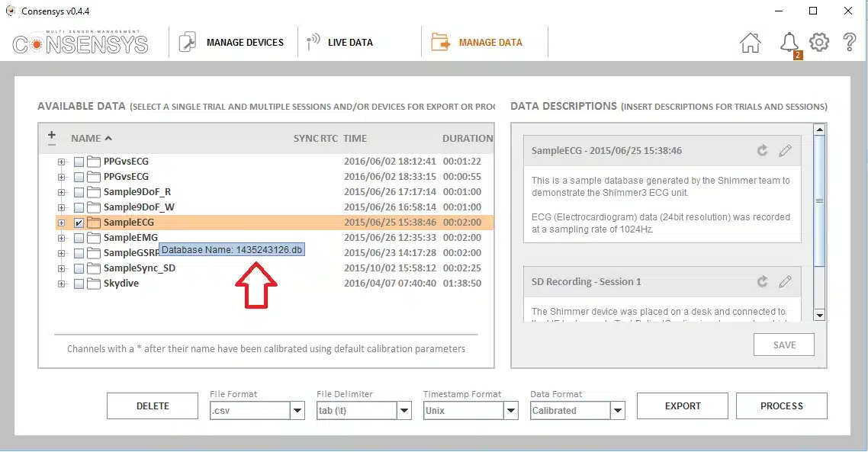The width and height of the screenshot is (868, 452).
Task: Enable the SampleSync_SD checkbox
Action: pos(79,268)
